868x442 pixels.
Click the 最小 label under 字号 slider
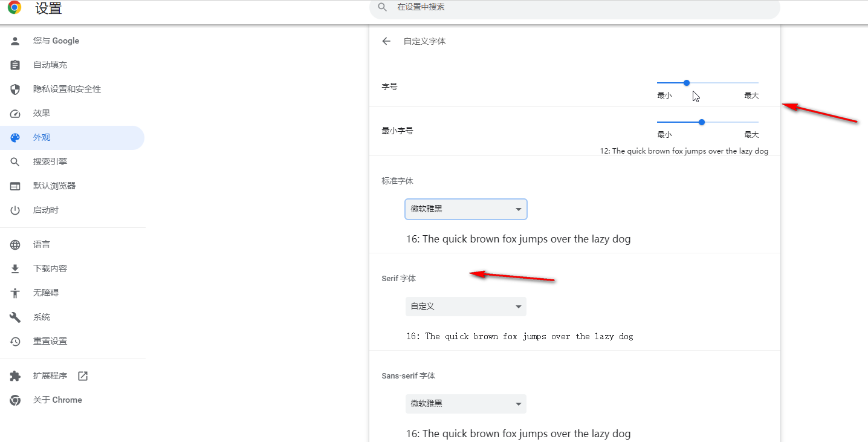pos(664,96)
